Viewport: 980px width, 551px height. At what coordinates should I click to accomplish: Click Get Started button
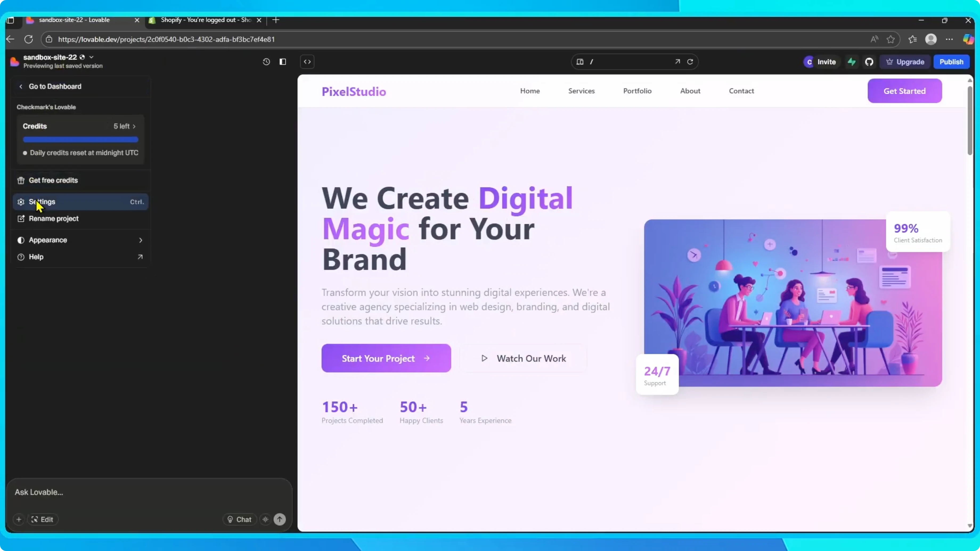[x=905, y=91]
